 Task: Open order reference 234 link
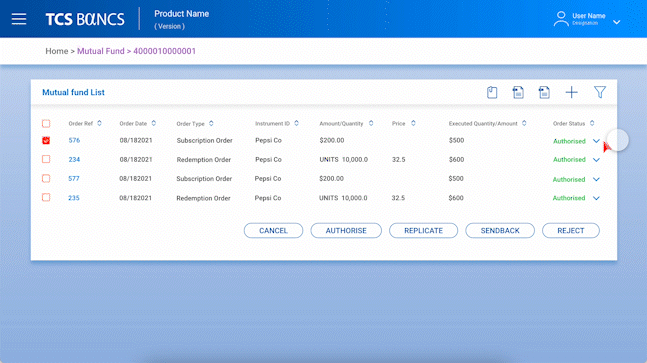[x=74, y=160]
